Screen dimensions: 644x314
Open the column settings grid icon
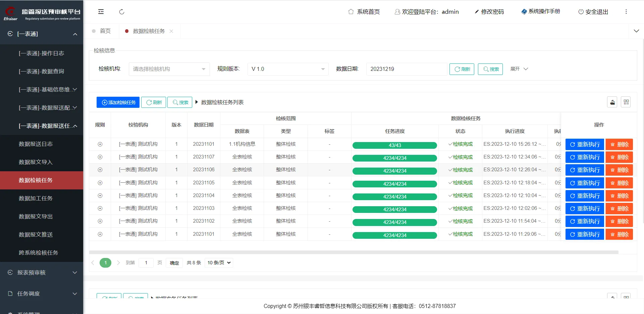click(x=626, y=102)
